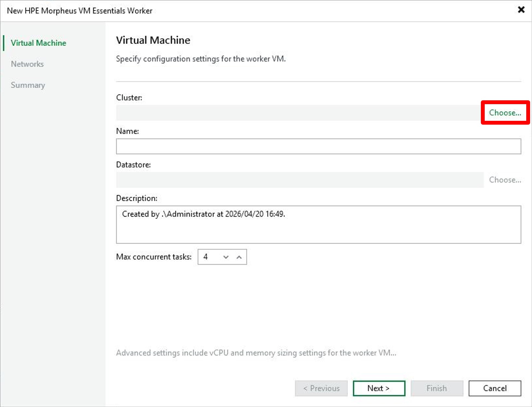532x407 pixels.
Task: Go to the Networks wizard step
Action: pyautogui.click(x=27, y=64)
